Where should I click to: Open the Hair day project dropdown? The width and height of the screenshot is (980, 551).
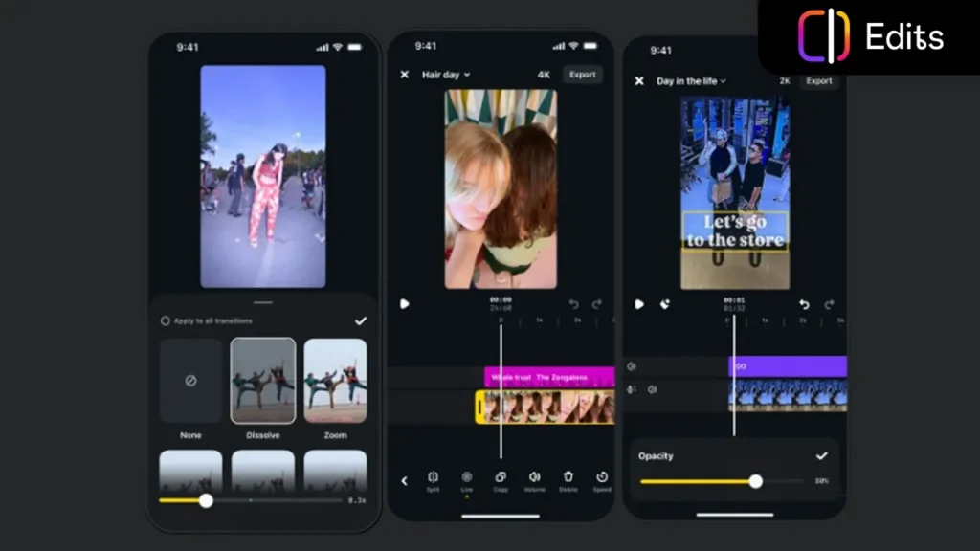coord(446,75)
